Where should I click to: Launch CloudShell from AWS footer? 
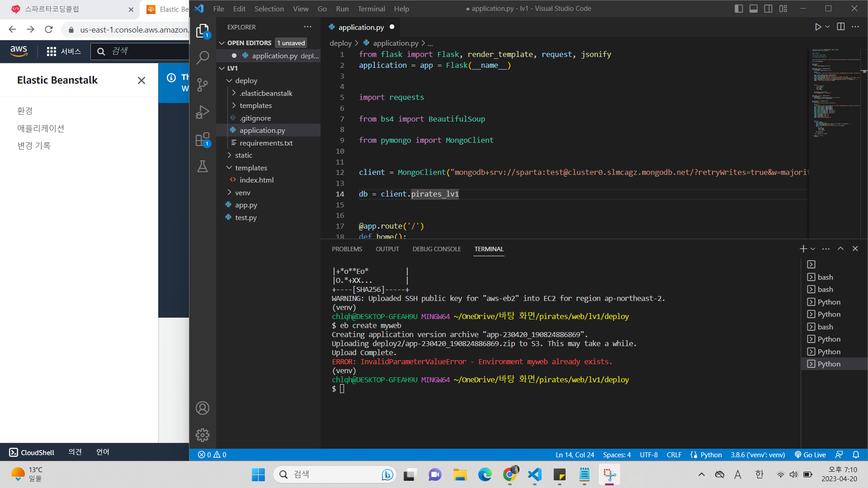click(32, 452)
